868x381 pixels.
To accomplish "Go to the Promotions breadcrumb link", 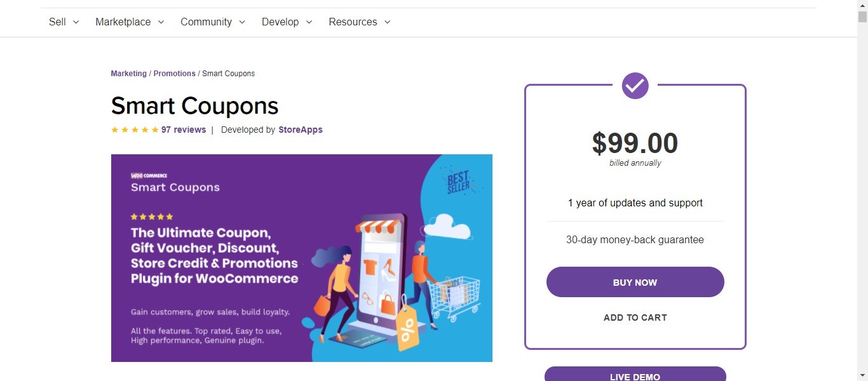I will point(174,74).
